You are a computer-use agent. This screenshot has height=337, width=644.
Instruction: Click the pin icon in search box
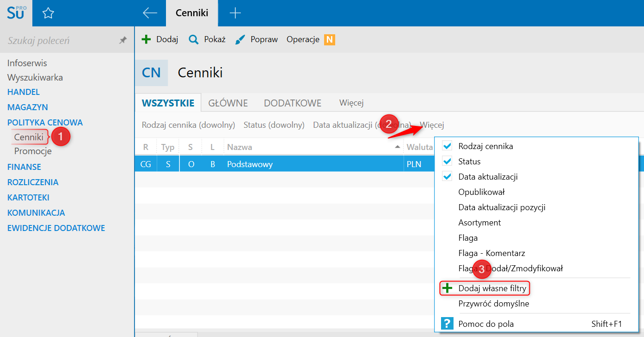tap(123, 40)
